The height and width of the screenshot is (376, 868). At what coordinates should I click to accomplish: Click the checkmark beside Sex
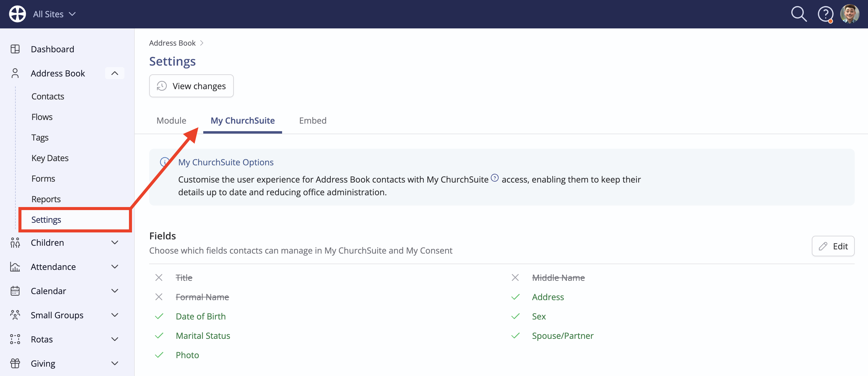[515, 316]
